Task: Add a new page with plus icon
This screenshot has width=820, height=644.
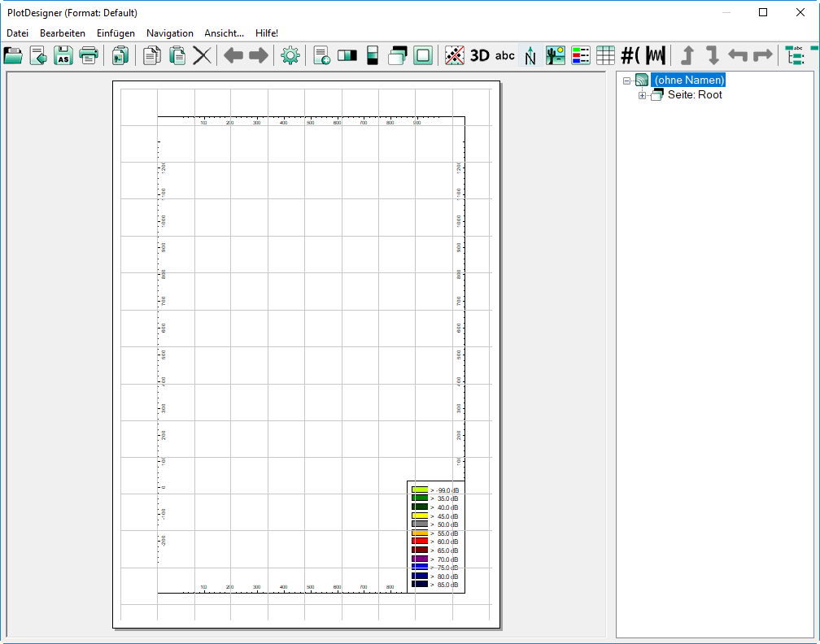Action: click(x=321, y=55)
